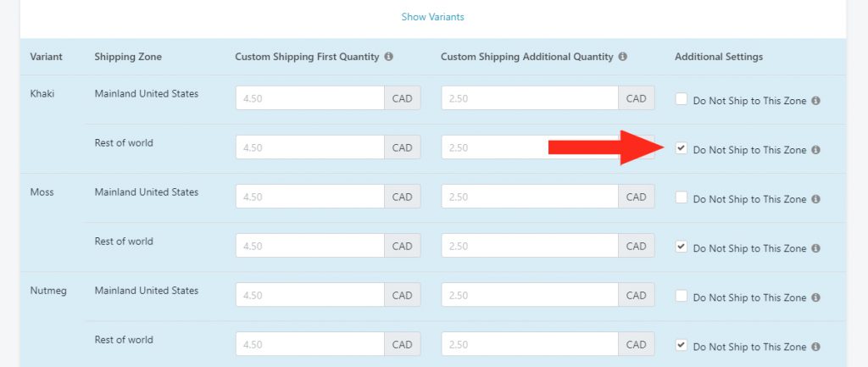Click info icon for Moss Rest of world zone
Viewport: 868px width, 367px height.
(815, 248)
